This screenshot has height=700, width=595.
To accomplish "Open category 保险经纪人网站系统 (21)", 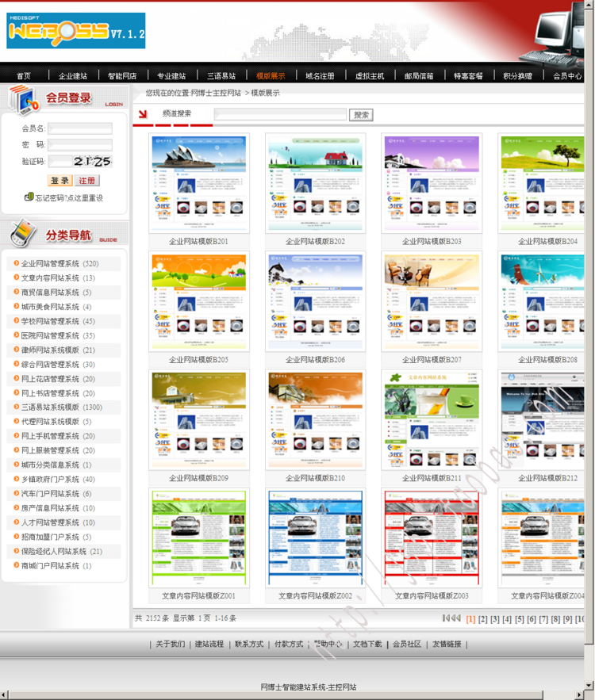I will 62,551.
